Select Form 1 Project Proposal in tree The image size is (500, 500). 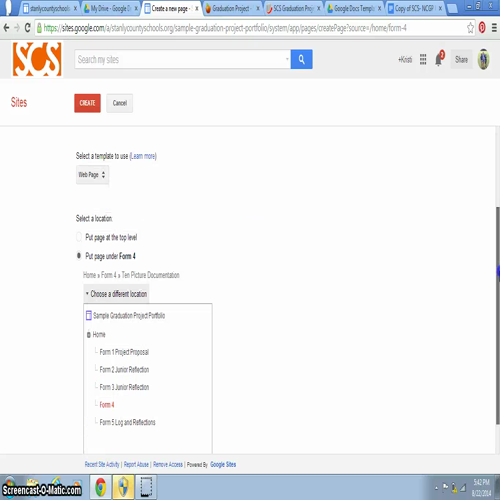coord(124,352)
